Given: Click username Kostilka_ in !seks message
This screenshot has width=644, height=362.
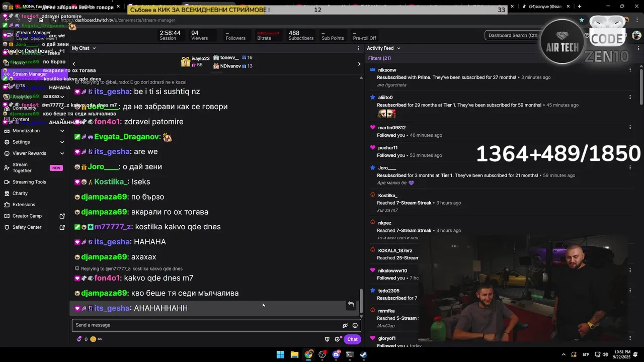Looking at the screenshot, I should tap(111, 182).
